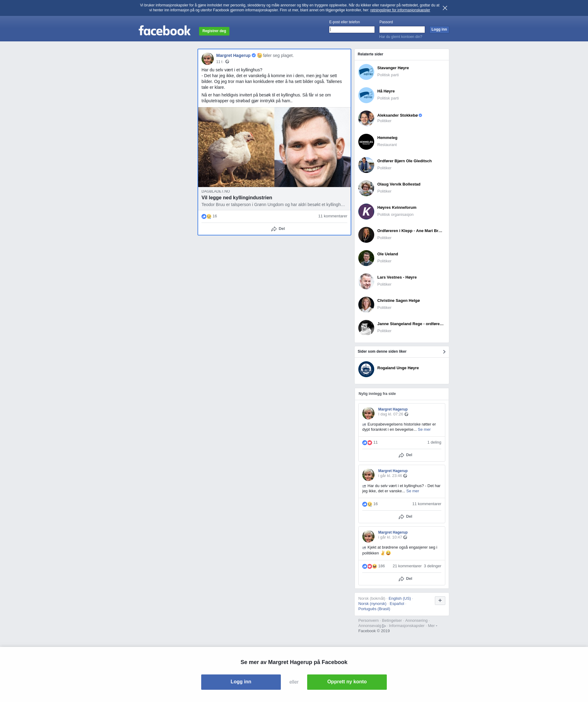
Task: Open the Rogaland Unge Høyre logo
Action: pos(366,369)
